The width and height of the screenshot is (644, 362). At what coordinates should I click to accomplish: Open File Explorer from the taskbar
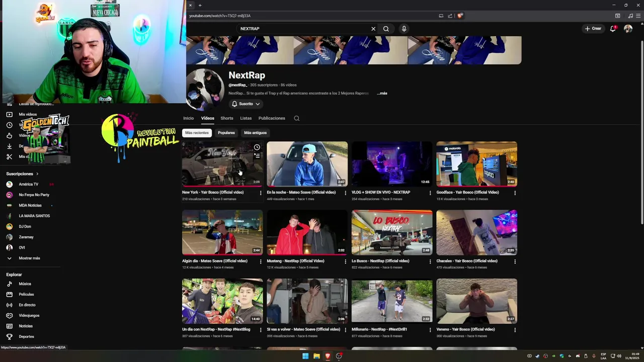316,356
